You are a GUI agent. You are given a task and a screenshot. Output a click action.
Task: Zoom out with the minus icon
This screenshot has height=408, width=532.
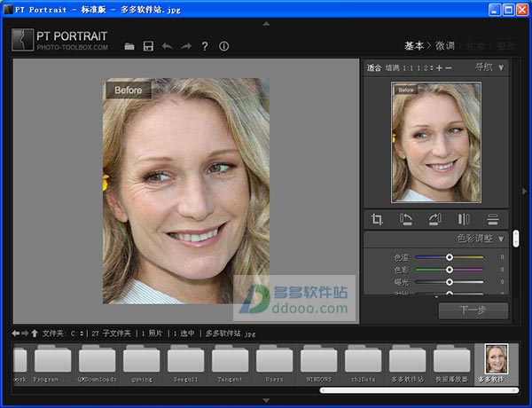tap(449, 68)
